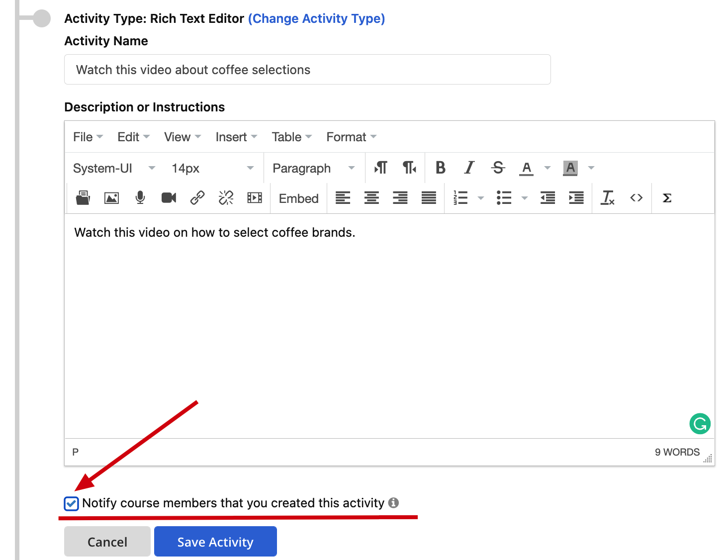The image size is (728, 560).
Task: Expand the bullet list style arrow
Action: [524, 198]
